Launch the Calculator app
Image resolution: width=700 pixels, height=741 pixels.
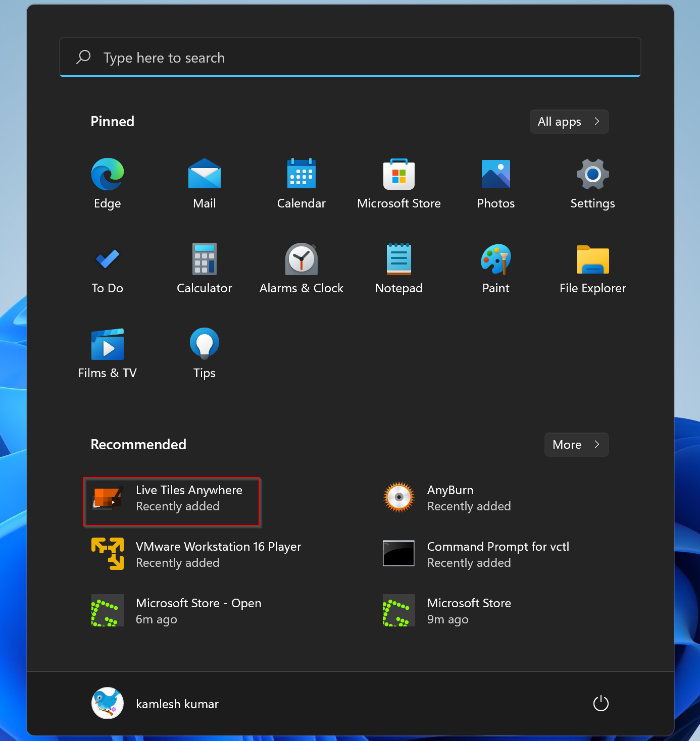pyautogui.click(x=205, y=268)
